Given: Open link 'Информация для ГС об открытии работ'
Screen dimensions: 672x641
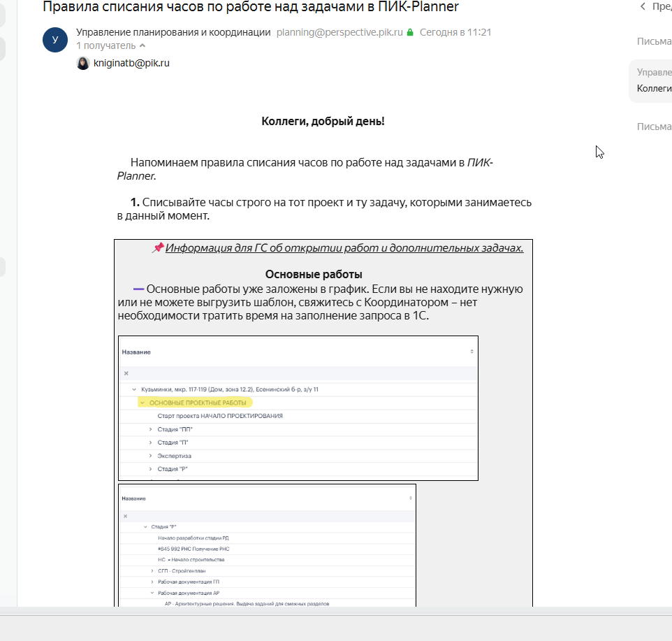Looking at the screenshot, I should point(344,248).
